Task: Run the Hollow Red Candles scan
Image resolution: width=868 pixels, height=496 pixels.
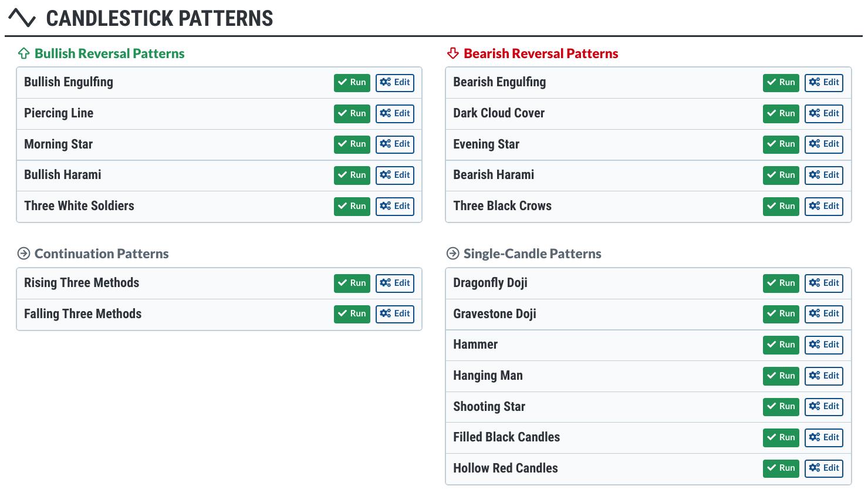Action: point(781,468)
